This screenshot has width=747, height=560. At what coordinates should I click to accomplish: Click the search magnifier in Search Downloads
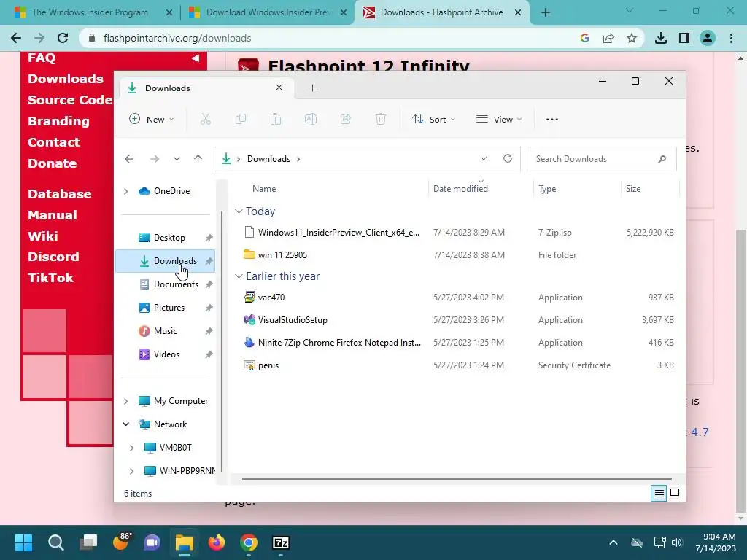pos(662,159)
